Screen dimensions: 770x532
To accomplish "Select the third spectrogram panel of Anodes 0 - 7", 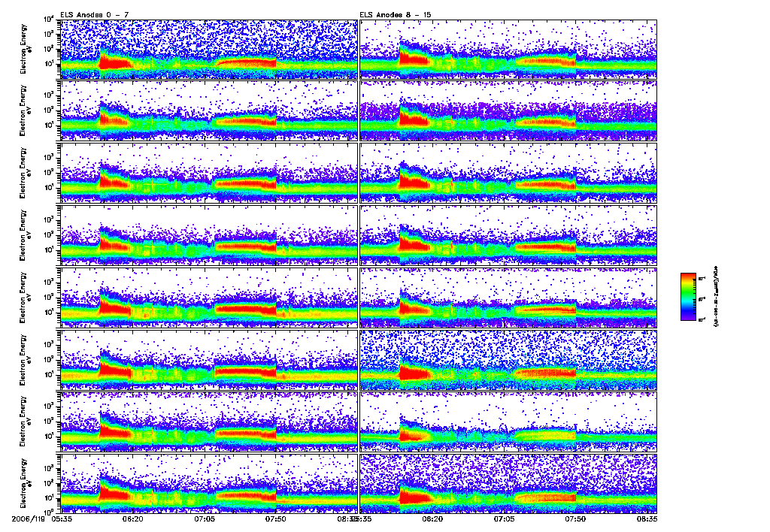I will click(208, 173).
